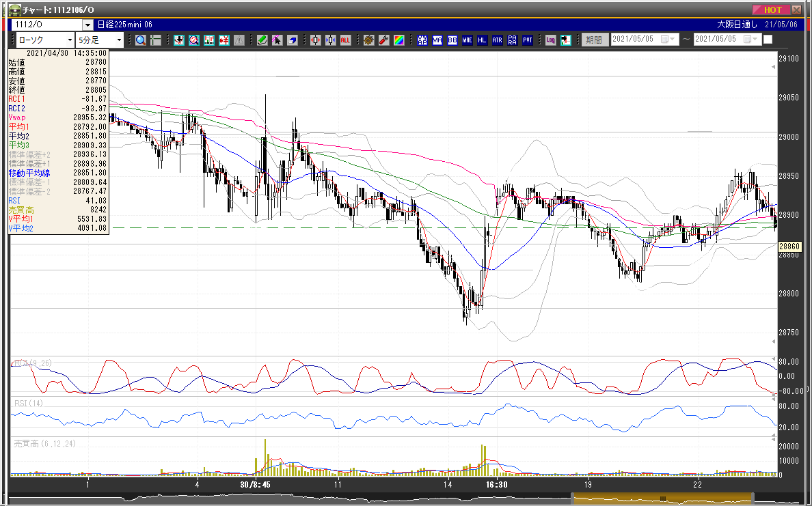Toggle the ATR indicator
Screen dimensions: 812x506
point(497,40)
